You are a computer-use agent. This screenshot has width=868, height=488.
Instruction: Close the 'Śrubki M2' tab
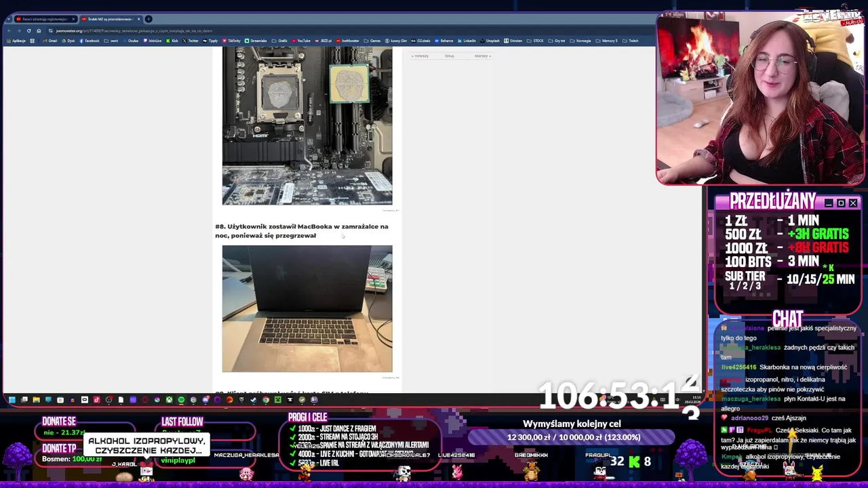click(x=138, y=19)
